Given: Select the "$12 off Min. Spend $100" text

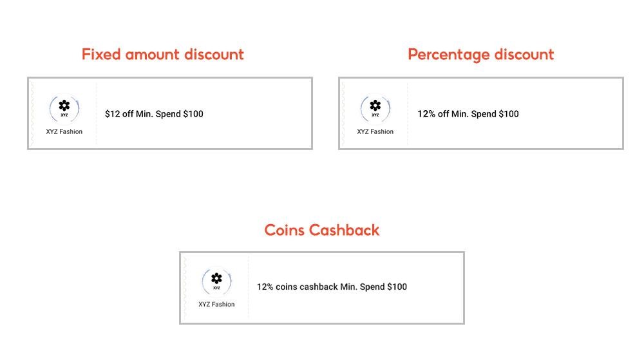Looking at the screenshot, I should tap(154, 114).
